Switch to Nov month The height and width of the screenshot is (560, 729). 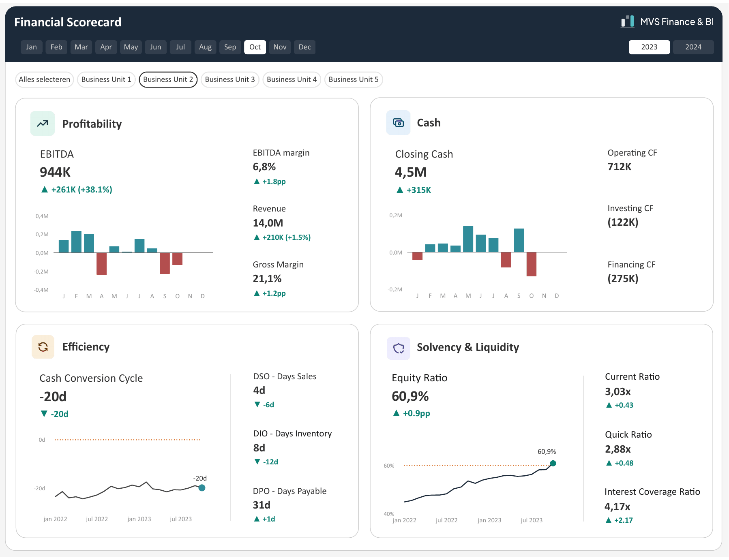pyautogui.click(x=280, y=47)
